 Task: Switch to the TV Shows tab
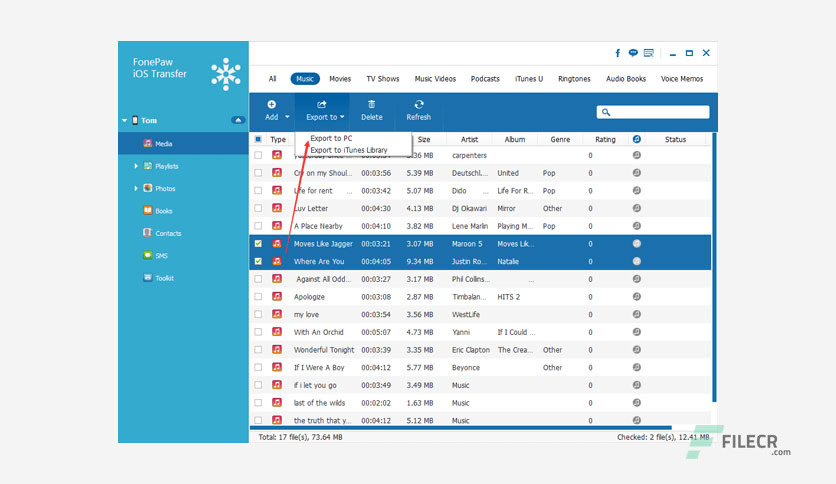(x=383, y=78)
